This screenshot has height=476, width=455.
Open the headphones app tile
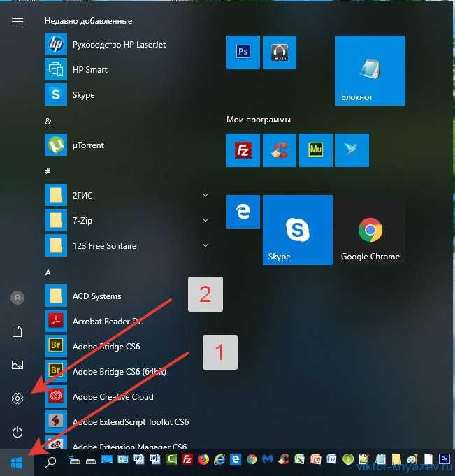(x=280, y=52)
